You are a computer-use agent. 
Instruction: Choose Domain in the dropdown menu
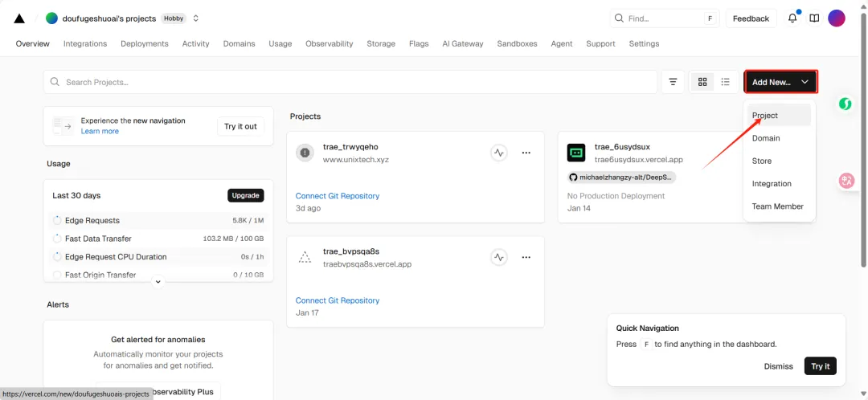coord(766,138)
